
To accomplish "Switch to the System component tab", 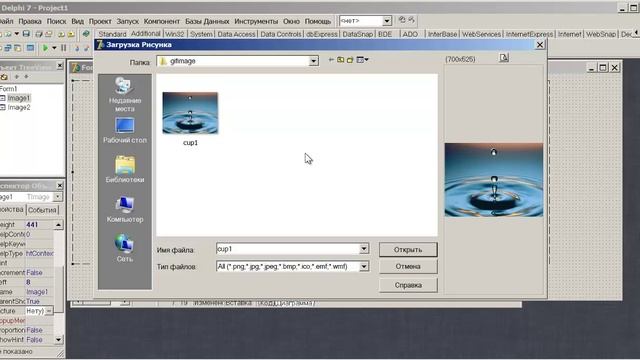I will (201, 34).
